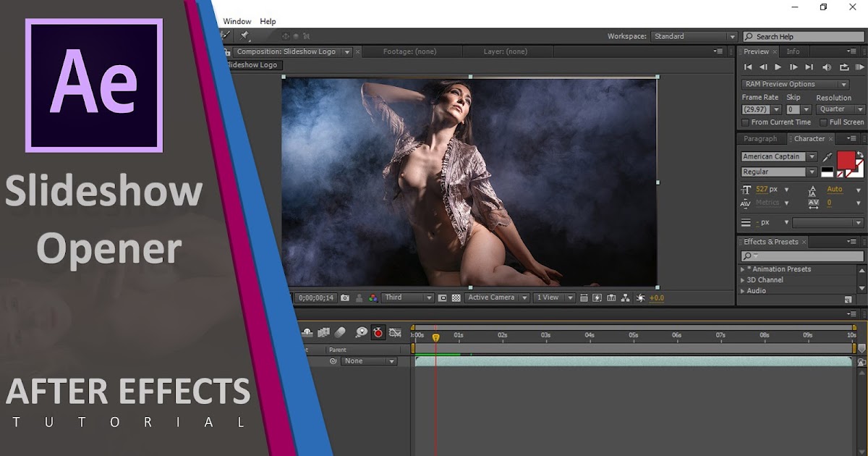Enable the brainstorm icon in the timeline

[x=360, y=332]
